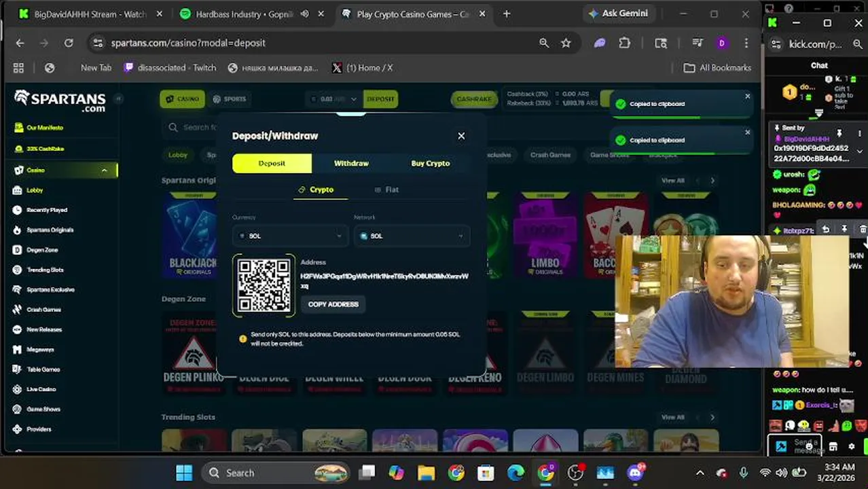Click View All for Spartans Originals
868x489 pixels.
click(x=673, y=181)
